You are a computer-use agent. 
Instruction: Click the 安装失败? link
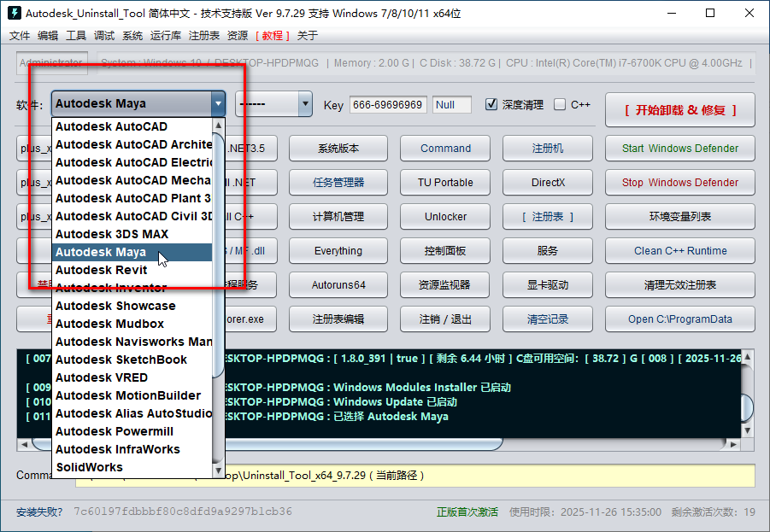click(39, 512)
